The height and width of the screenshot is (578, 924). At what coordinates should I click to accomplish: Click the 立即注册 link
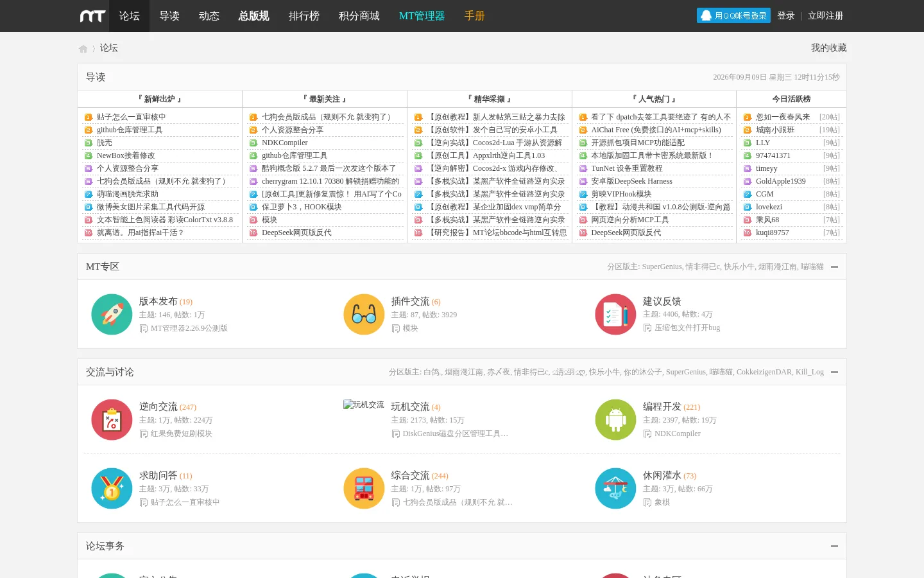click(x=826, y=15)
